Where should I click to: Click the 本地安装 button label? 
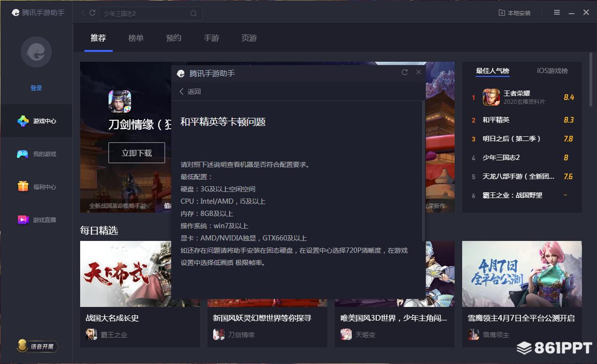point(519,13)
